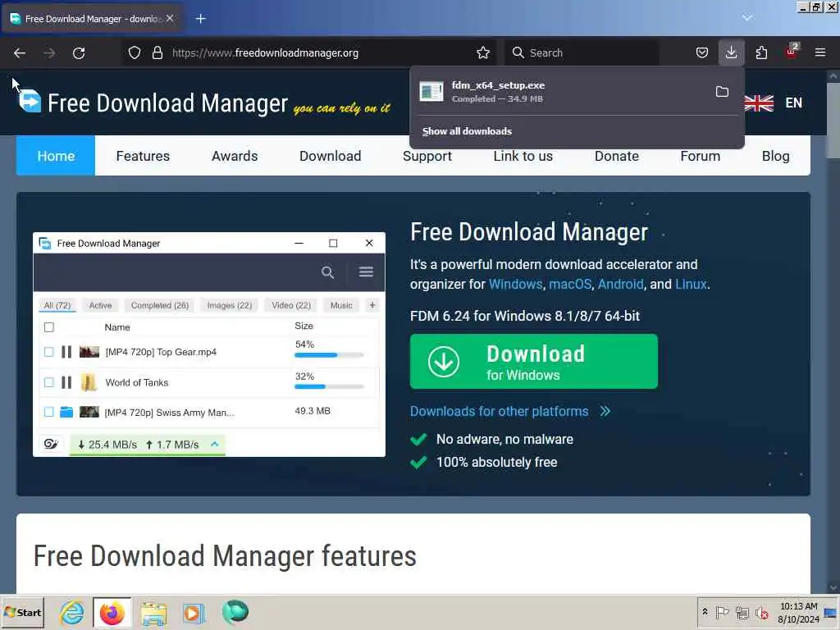Click the green Download for Windows button
The image size is (840, 630).
(x=533, y=362)
